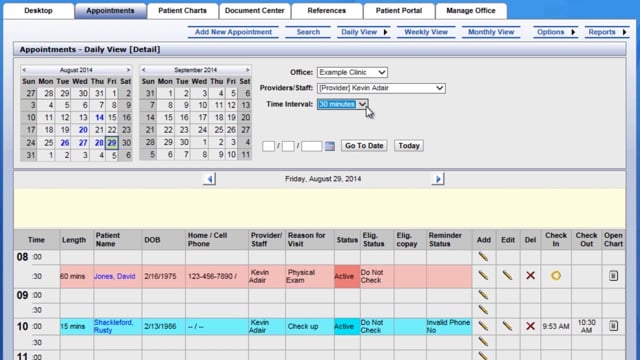Click Invalid Phone No reminder status
This screenshot has height=360, width=640.
(x=448, y=326)
